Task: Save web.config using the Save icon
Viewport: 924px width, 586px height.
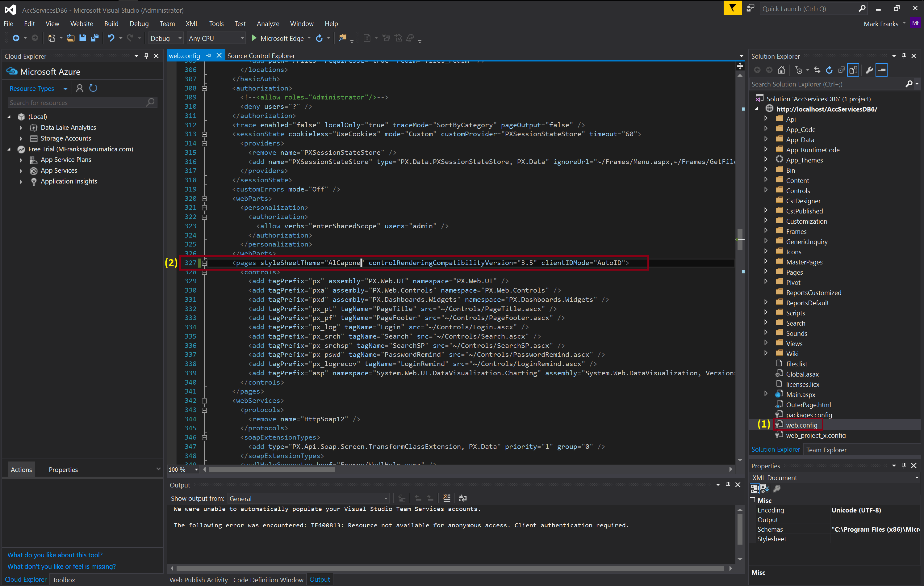Action: 82,38
